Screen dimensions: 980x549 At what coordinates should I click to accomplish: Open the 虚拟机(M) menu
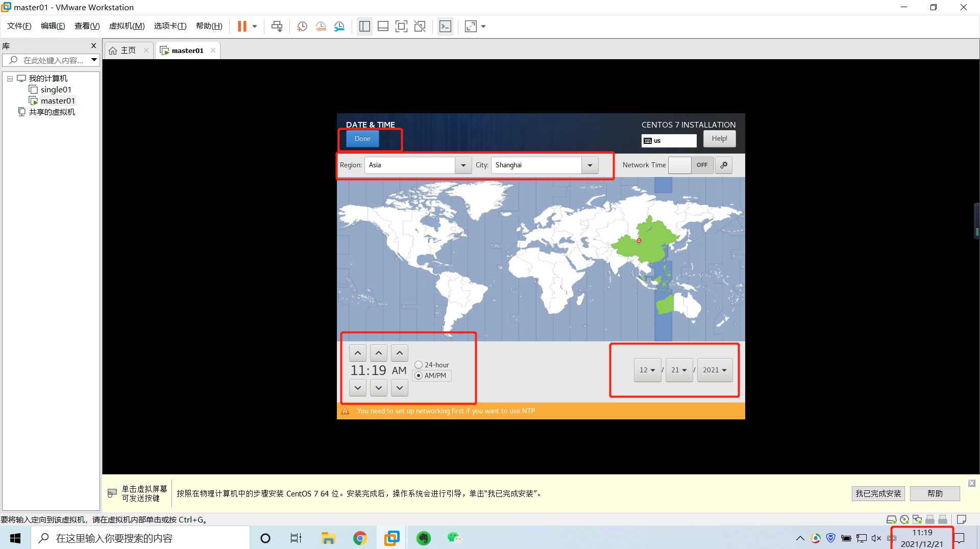click(127, 26)
